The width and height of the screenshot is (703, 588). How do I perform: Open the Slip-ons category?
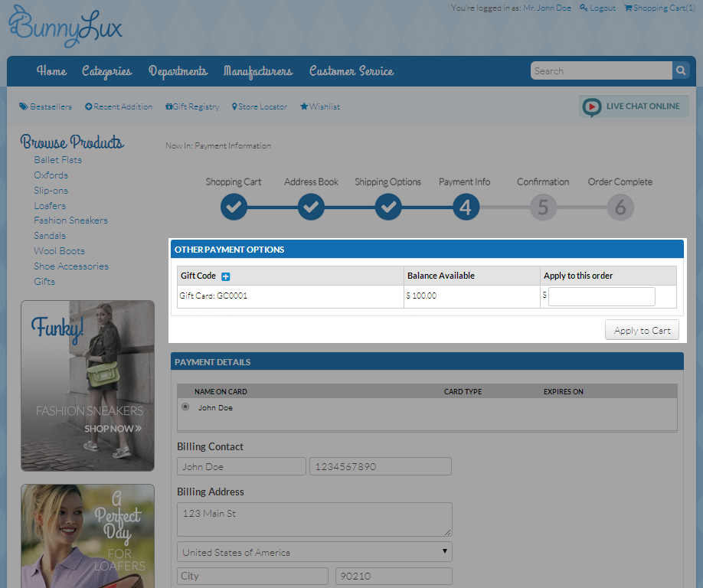[51, 191]
